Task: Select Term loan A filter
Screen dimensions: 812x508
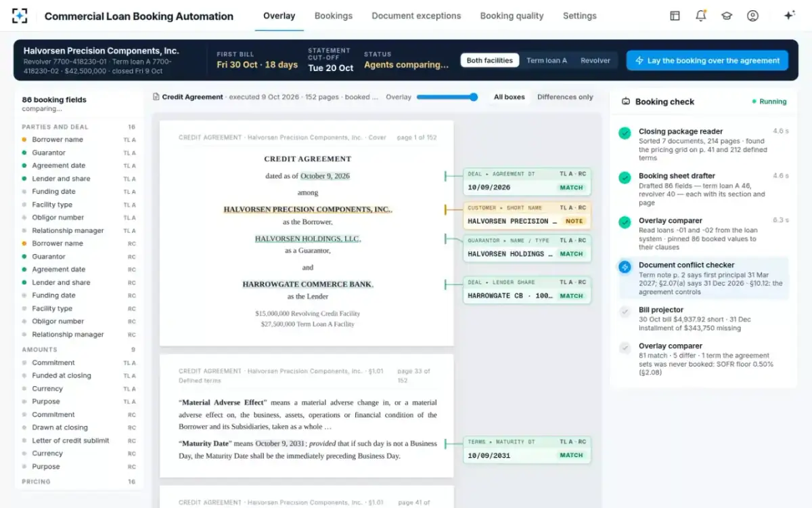Action: (x=547, y=60)
